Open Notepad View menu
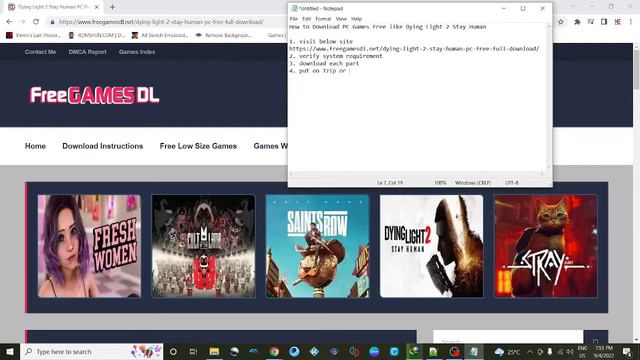Viewport: 640px width, 360px height. point(341,19)
